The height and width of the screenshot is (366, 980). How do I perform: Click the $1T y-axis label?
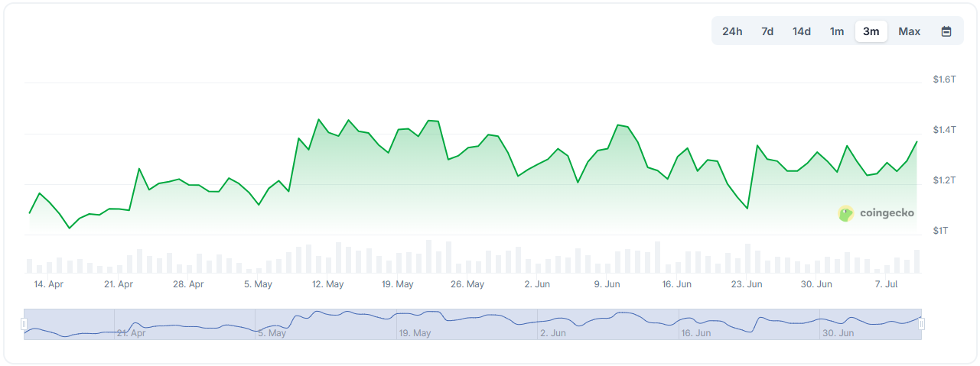click(x=940, y=231)
